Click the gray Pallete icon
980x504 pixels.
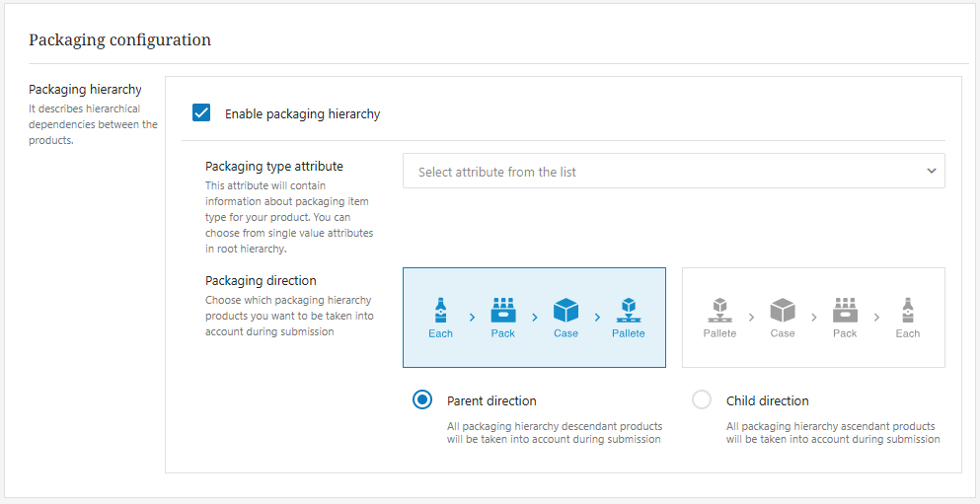(719, 311)
